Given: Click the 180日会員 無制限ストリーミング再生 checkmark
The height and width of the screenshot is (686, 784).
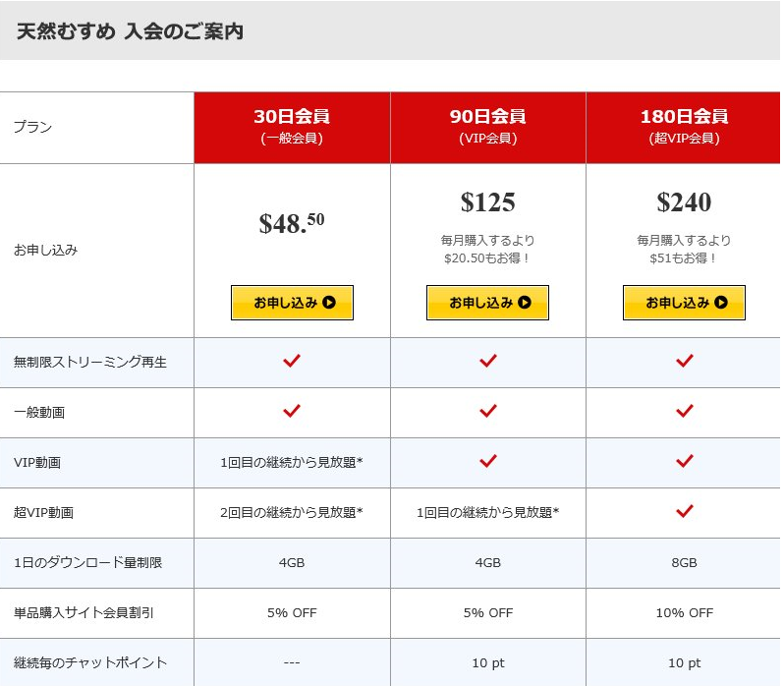Looking at the screenshot, I should pos(685,362).
